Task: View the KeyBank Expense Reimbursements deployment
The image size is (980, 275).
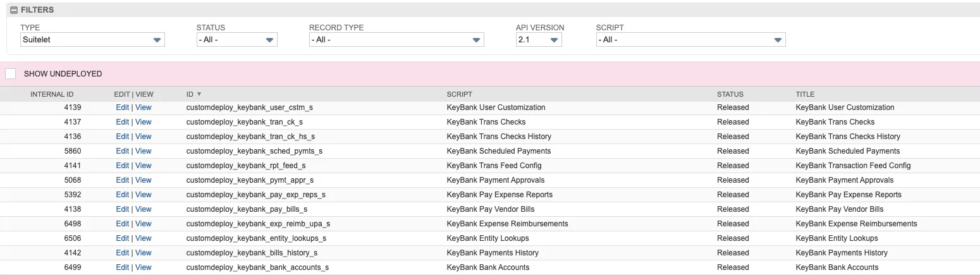Action: [144, 224]
